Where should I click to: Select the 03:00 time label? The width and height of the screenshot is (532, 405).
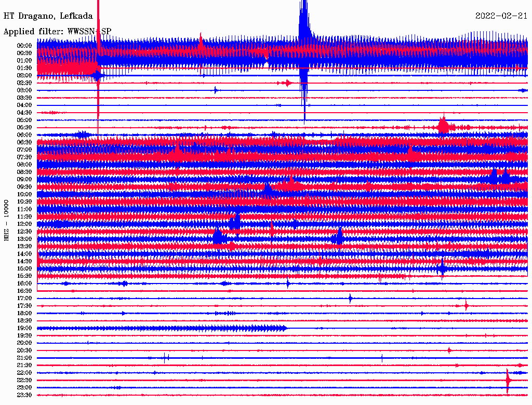[x=24, y=90]
